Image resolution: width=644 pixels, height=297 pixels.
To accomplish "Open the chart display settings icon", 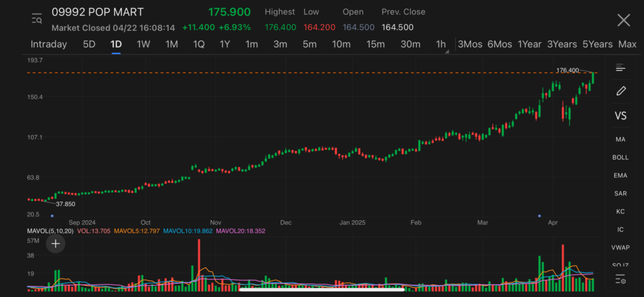I will click(x=620, y=68).
